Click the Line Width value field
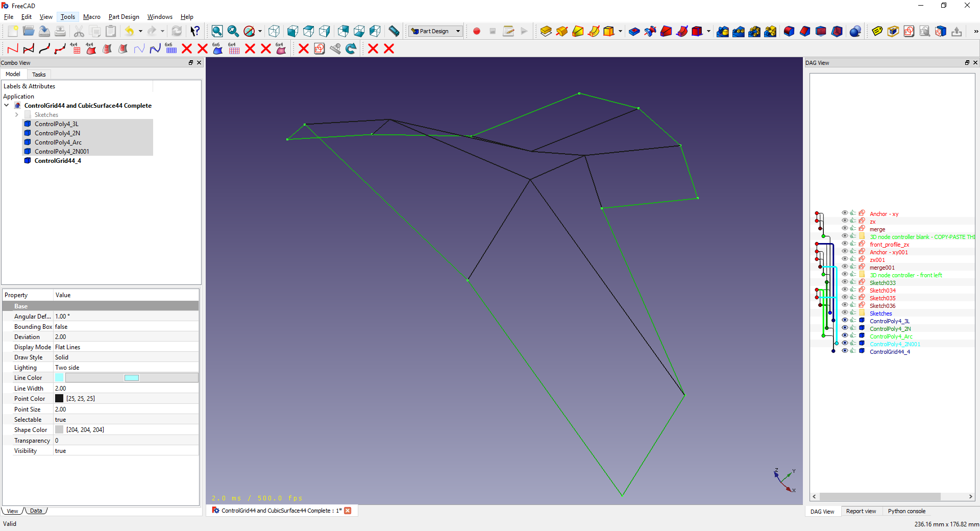The image size is (980, 531). point(126,389)
